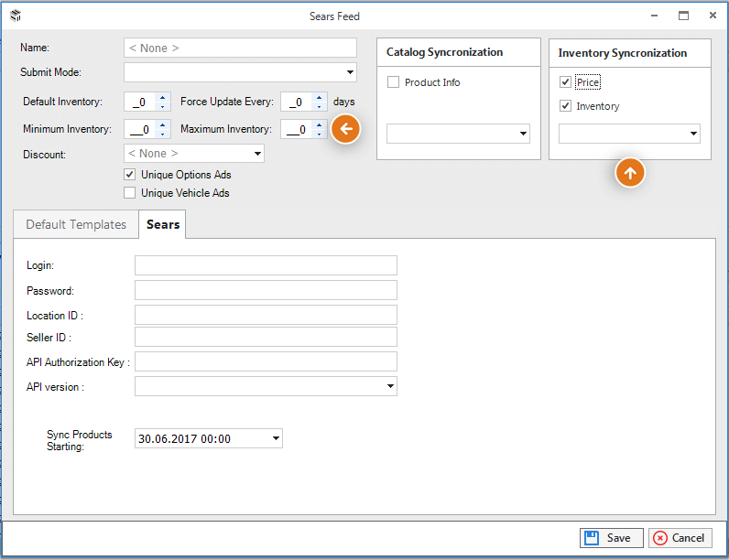This screenshot has height=560, width=729.
Task: Open Sync Products Starting date picker
Action: (276, 438)
